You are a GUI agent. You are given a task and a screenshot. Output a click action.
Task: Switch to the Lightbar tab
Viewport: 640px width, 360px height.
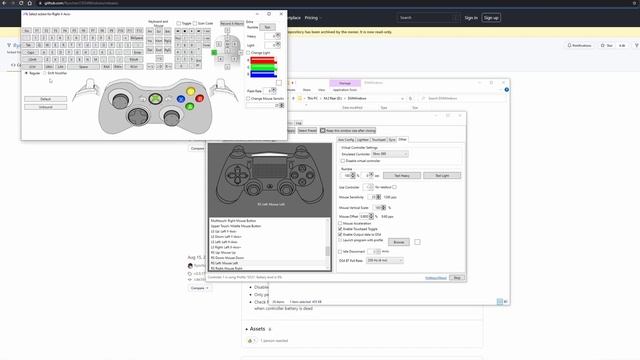coord(362,140)
